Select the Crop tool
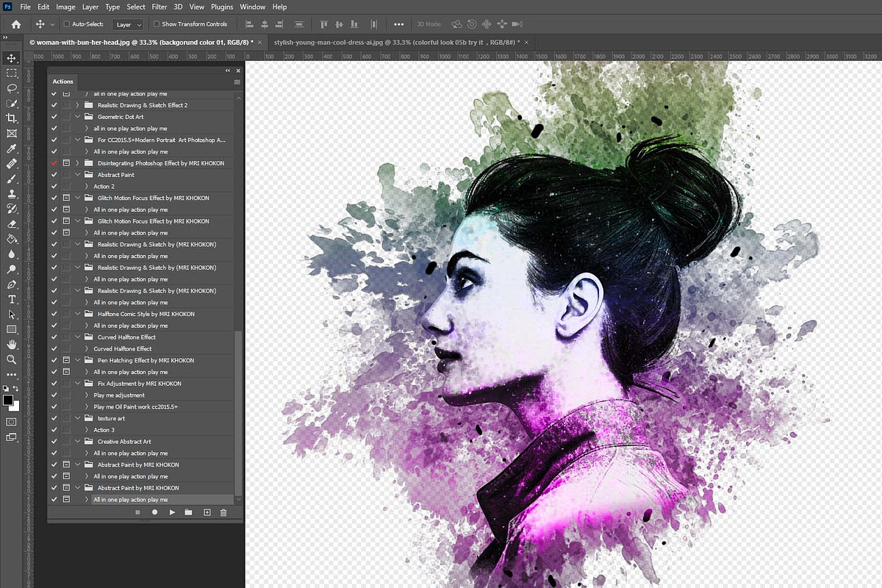The height and width of the screenshot is (588, 882). [12, 118]
